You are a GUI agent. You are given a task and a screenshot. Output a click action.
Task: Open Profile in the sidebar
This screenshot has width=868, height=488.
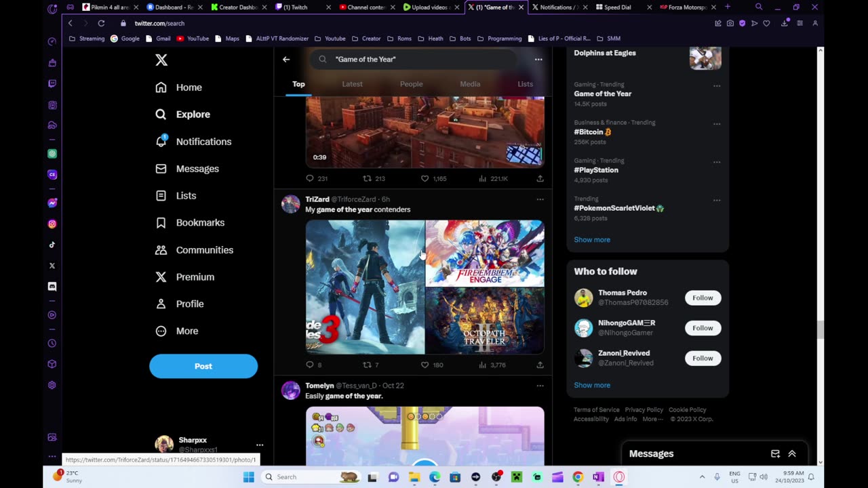coord(180,304)
